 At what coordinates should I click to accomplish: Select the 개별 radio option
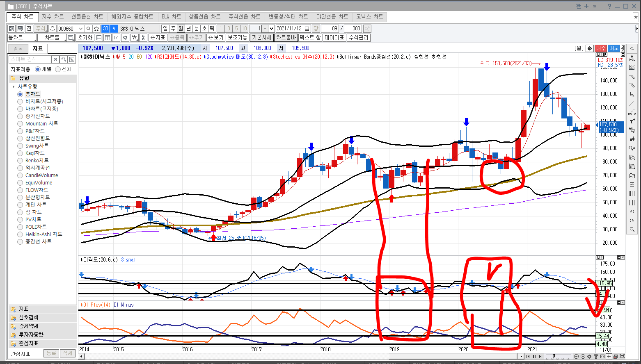click(x=38, y=69)
